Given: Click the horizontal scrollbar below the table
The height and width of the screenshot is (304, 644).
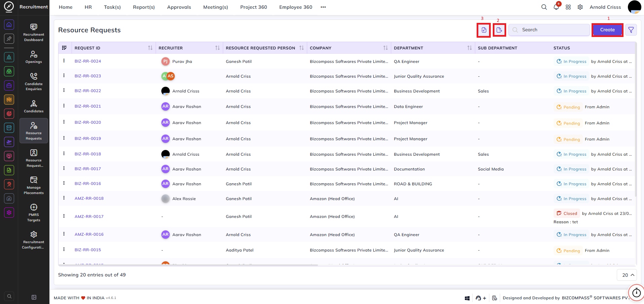Looking at the screenshot, I should click(x=188, y=265).
